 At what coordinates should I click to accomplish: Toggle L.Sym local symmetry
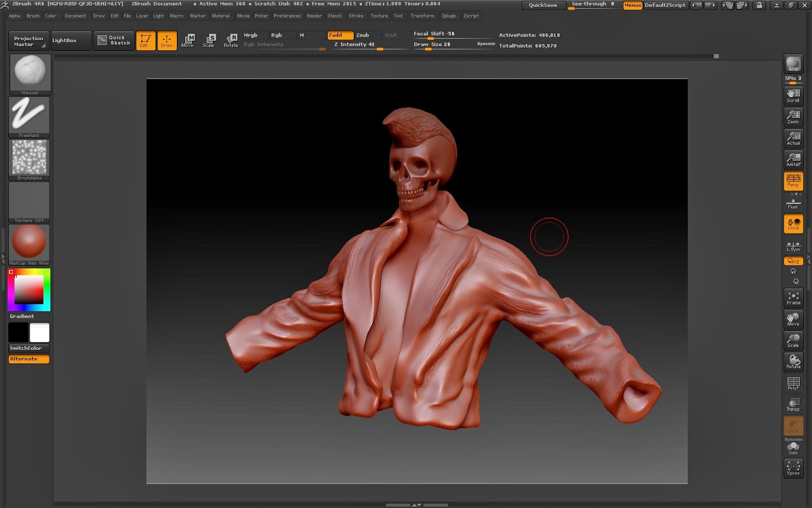point(793,246)
